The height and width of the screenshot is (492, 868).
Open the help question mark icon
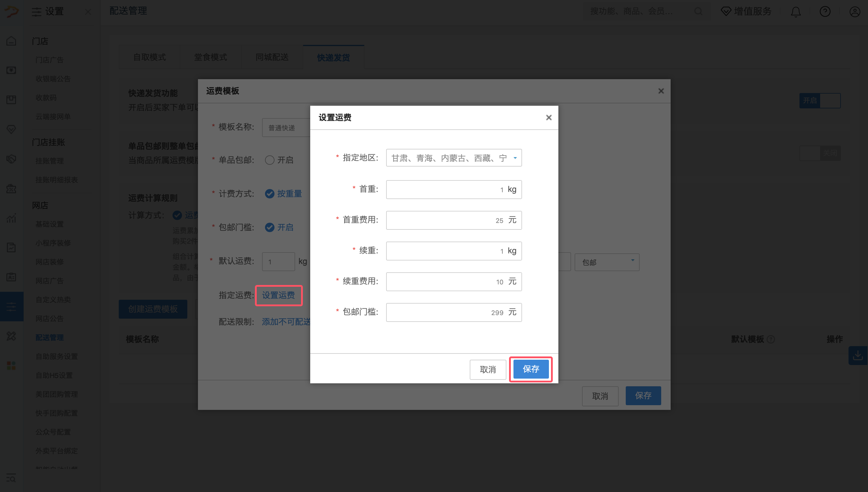(825, 12)
